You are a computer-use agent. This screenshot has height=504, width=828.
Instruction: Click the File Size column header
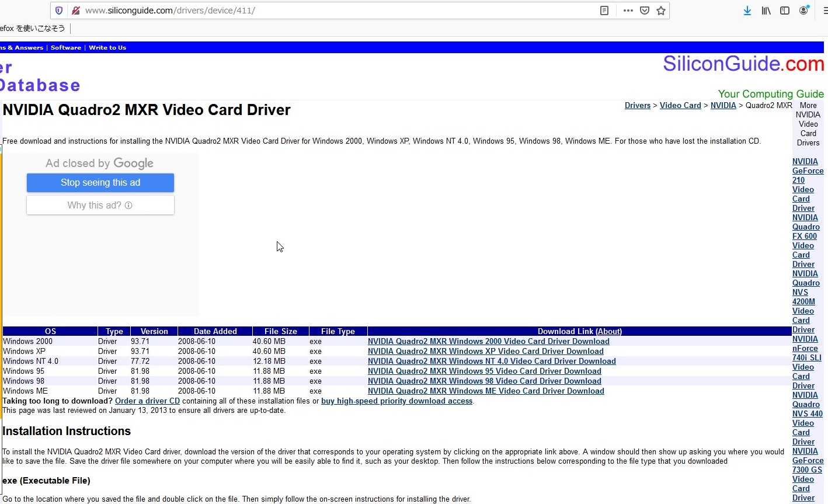pos(281,331)
